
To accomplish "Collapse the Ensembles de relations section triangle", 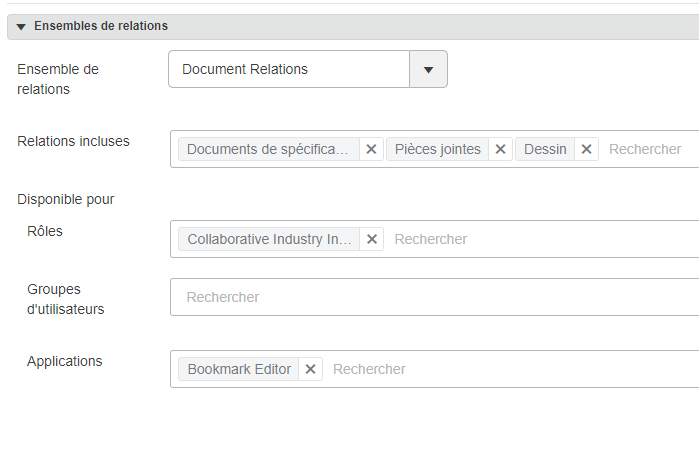I will [21, 26].
